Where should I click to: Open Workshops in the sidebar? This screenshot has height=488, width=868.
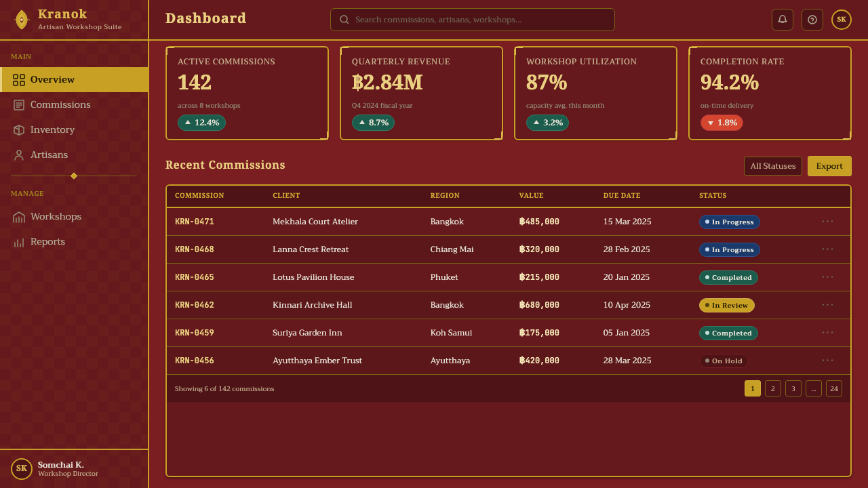click(74, 217)
